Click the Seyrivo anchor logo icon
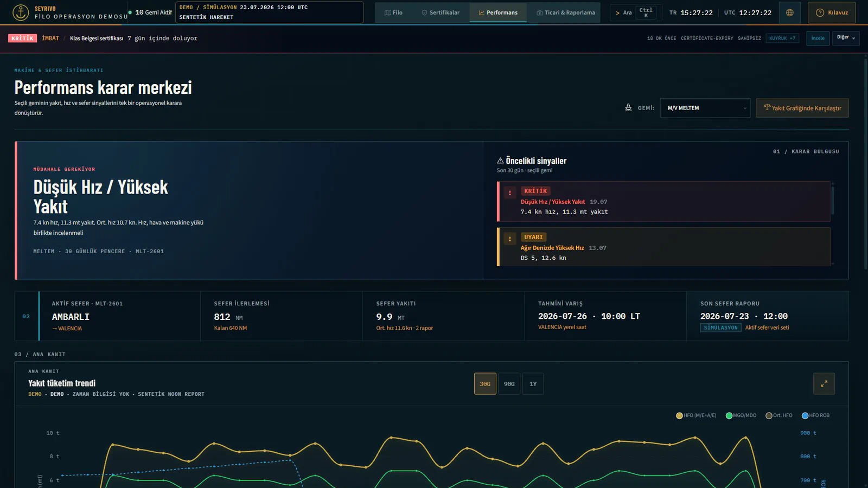Viewport: 868px width, 488px height. (x=21, y=12)
